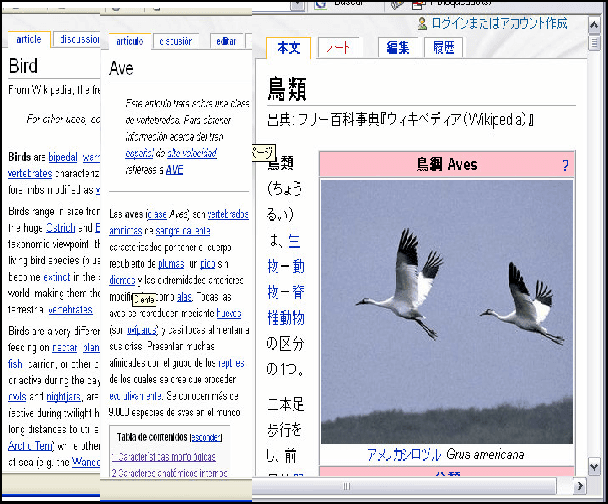Select the article tab in the English Bird window
Image resolution: width=608 pixels, height=504 pixels.
(x=29, y=39)
